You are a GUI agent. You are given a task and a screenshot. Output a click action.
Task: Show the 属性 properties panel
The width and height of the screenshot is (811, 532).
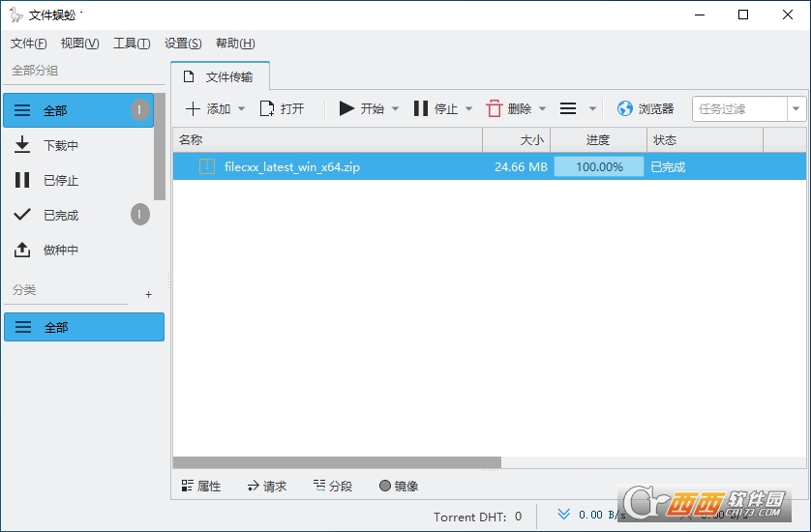(201, 487)
